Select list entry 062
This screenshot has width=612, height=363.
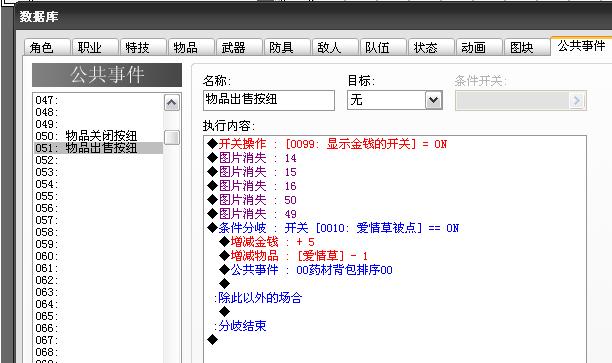click(x=98, y=280)
